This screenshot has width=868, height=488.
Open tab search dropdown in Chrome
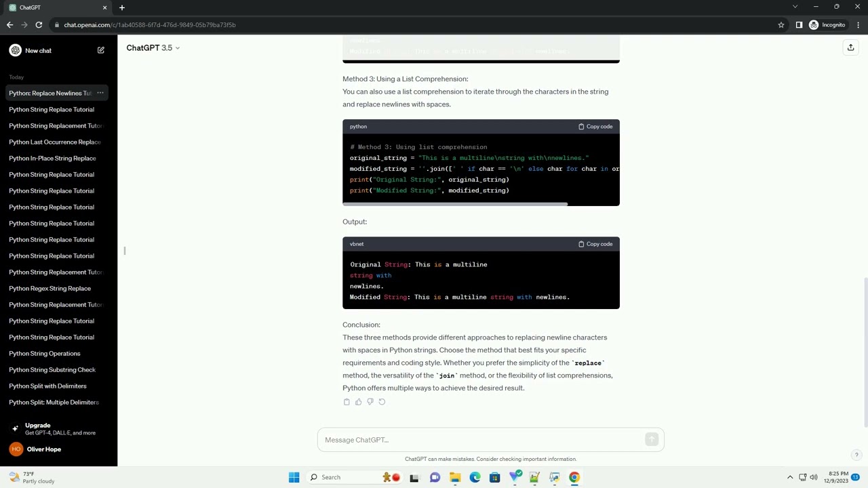795,7
